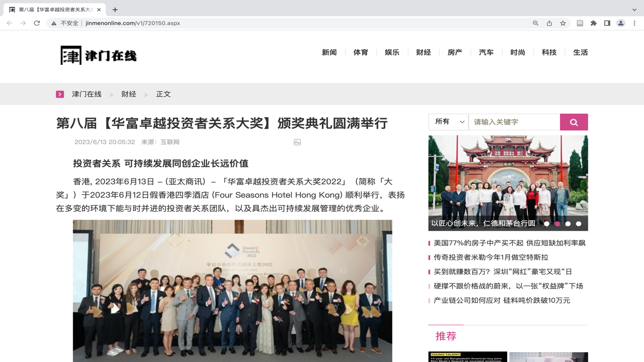Image resolution: width=644 pixels, height=362 pixels.
Task: Open a new browser tab
Action: (x=115, y=10)
